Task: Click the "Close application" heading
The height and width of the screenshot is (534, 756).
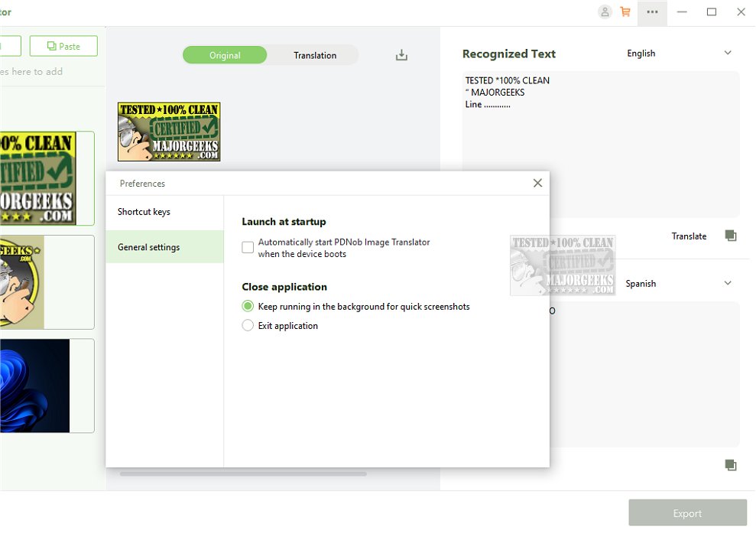Action: tap(284, 287)
